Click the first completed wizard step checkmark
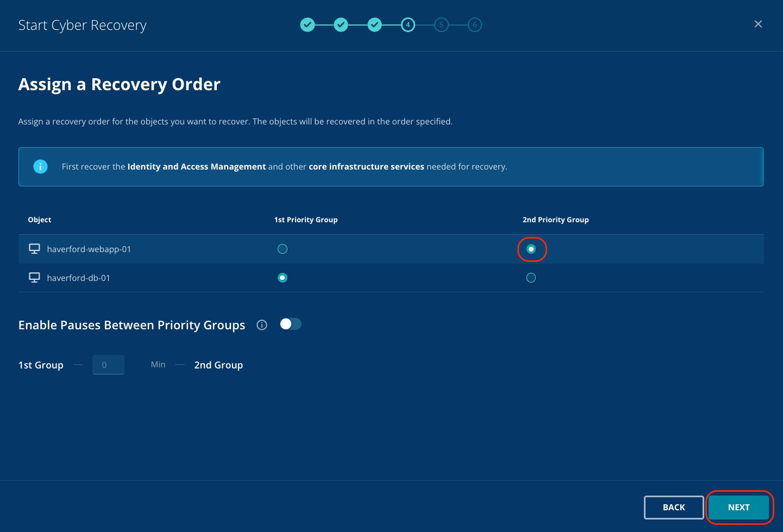Viewport: 783px width, 532px height. click(x=308, y=25)
